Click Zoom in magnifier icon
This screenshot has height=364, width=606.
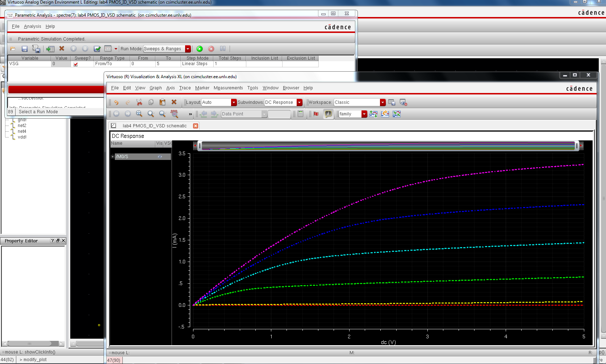151,114
